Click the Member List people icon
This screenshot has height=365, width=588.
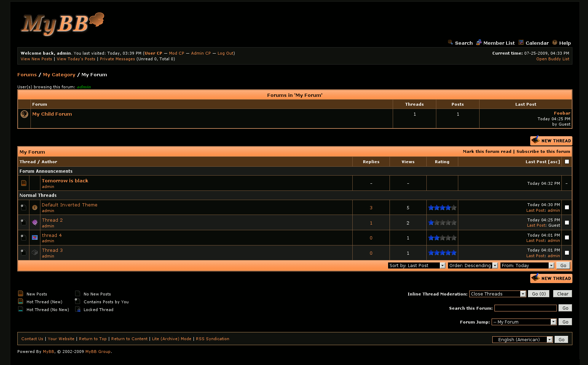[x=478, y=43]
